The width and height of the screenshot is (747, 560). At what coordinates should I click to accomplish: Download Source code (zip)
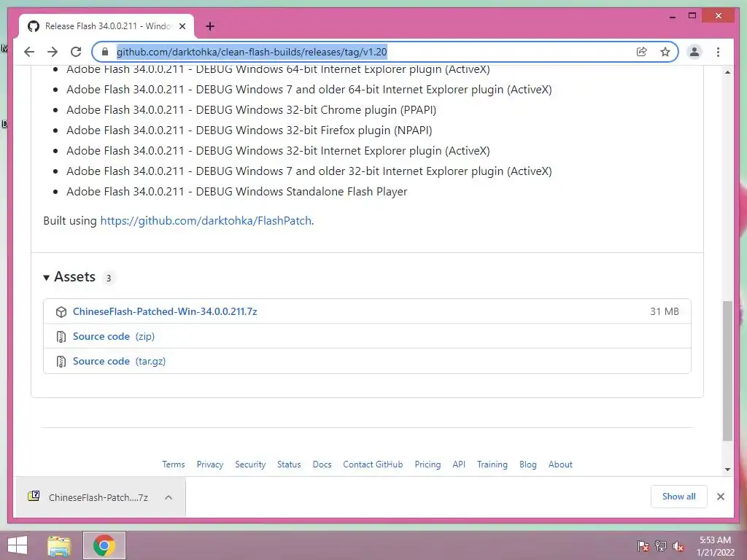pos(113,336)
